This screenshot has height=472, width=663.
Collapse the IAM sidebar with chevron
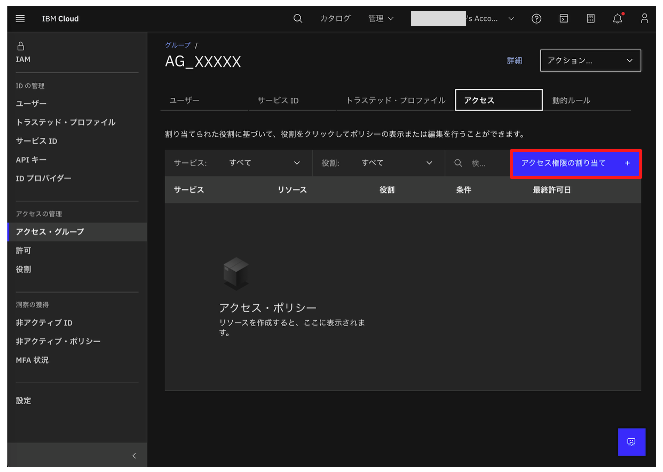coord(134,457)
